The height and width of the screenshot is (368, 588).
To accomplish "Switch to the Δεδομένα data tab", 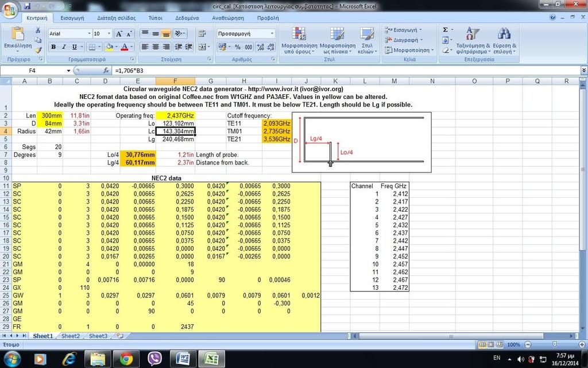I will coord(187,18).
